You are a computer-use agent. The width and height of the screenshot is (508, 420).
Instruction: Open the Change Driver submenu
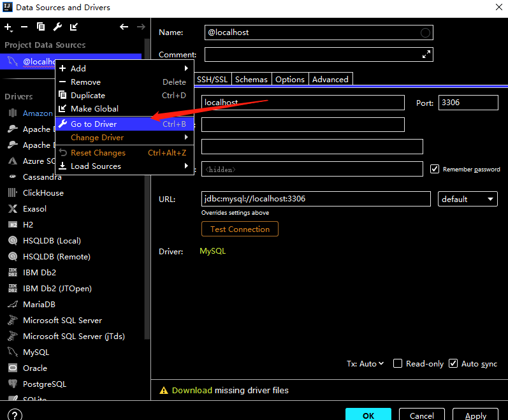point(125,137)
